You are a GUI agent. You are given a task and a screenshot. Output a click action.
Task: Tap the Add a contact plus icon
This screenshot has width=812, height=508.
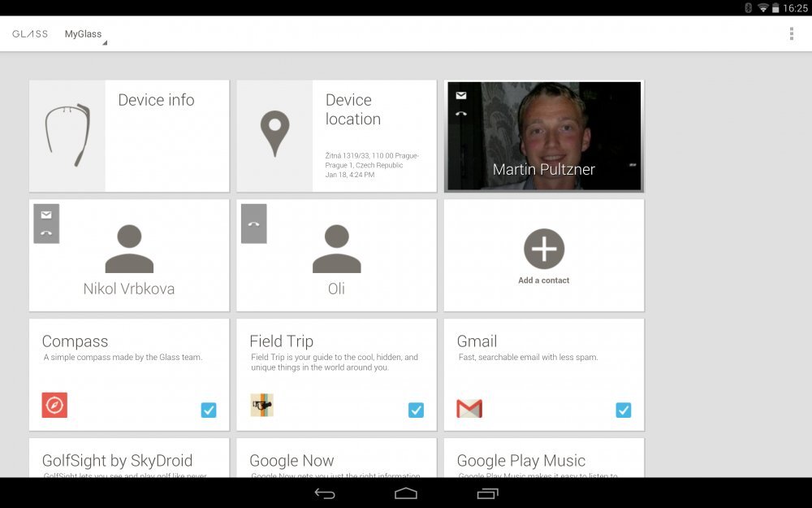(543, 249)
